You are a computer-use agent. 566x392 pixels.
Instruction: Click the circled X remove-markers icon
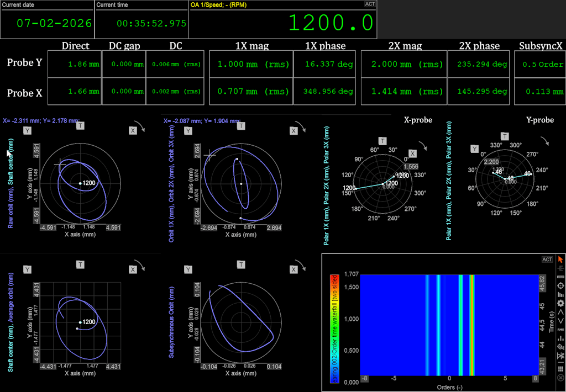(x=560, y=378)
